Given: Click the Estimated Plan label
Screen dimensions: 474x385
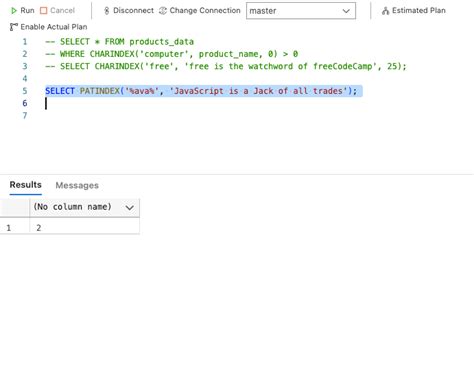Looking at the screenshot, I should pos(419,11).
